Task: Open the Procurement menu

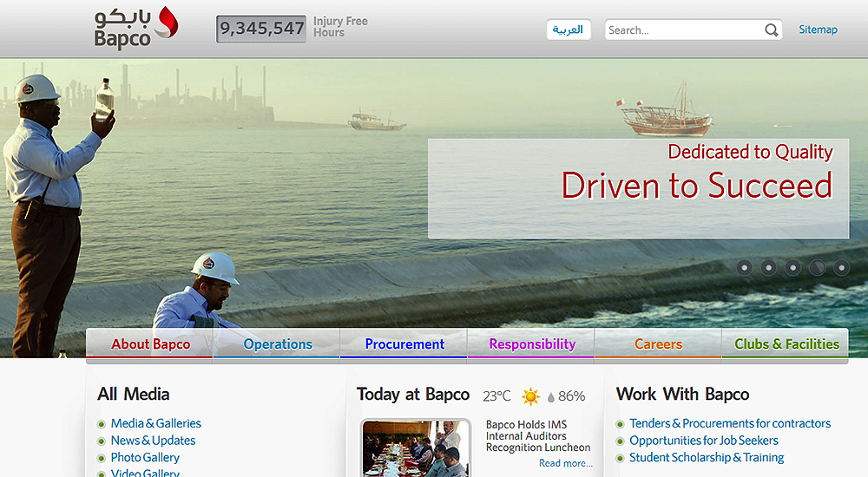Action: point(404,343)
